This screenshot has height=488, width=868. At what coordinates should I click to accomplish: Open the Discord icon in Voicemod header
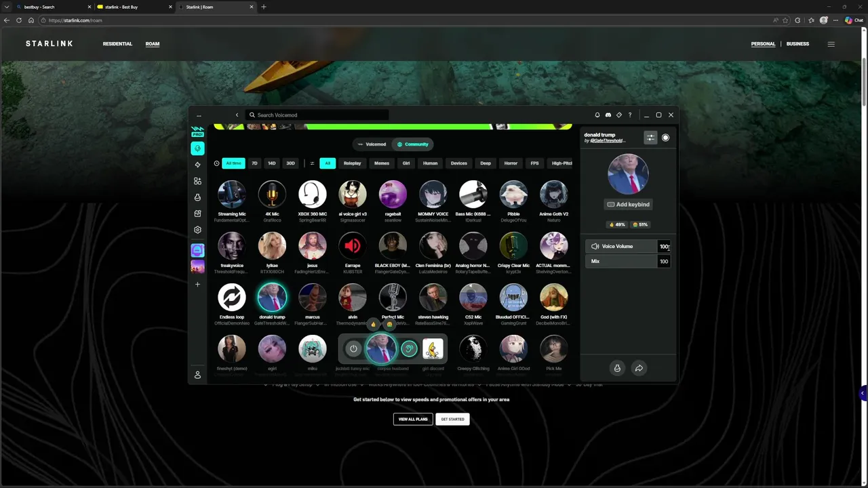pos(608,115)
